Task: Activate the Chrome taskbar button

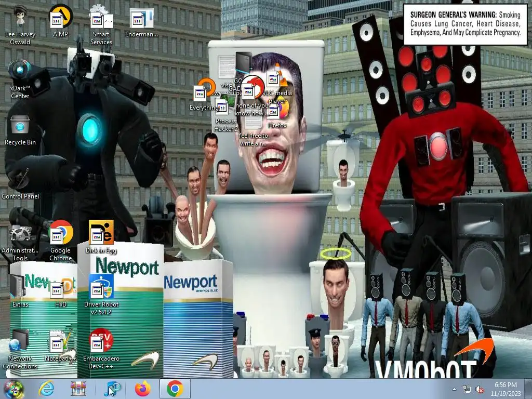Action: pyautogui.click(x=175, y=389)
